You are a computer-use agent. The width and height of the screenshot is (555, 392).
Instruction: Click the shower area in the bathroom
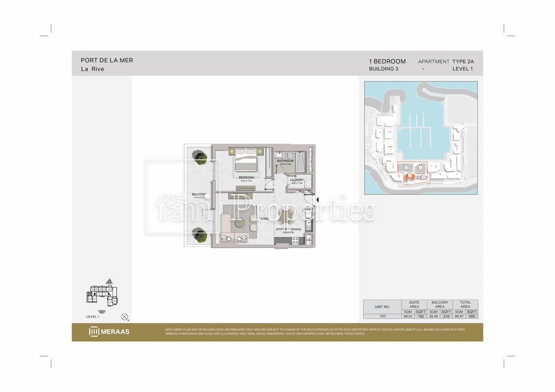pos(302,162)
